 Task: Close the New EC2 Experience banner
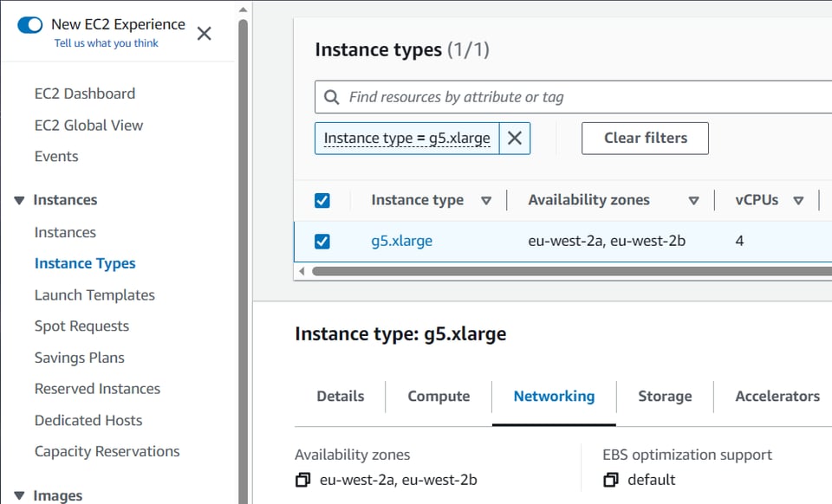tap(205, 34)
